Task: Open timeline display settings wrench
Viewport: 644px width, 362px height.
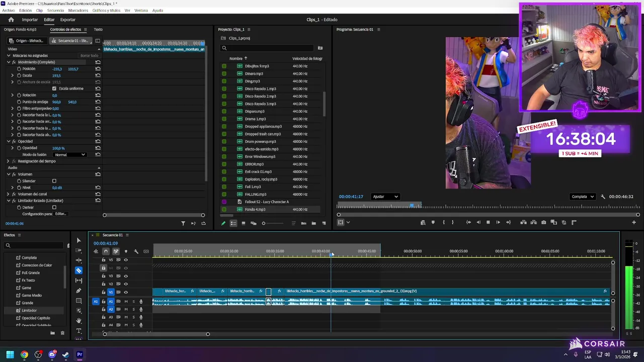Action: coord(136,251)
